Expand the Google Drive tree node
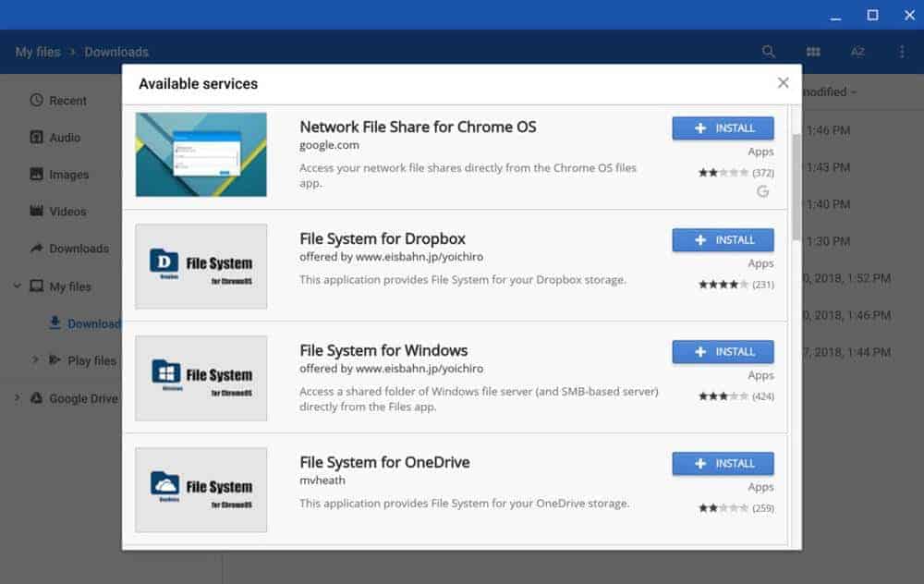The image size is (924, 584). click(x=17, y=398)
